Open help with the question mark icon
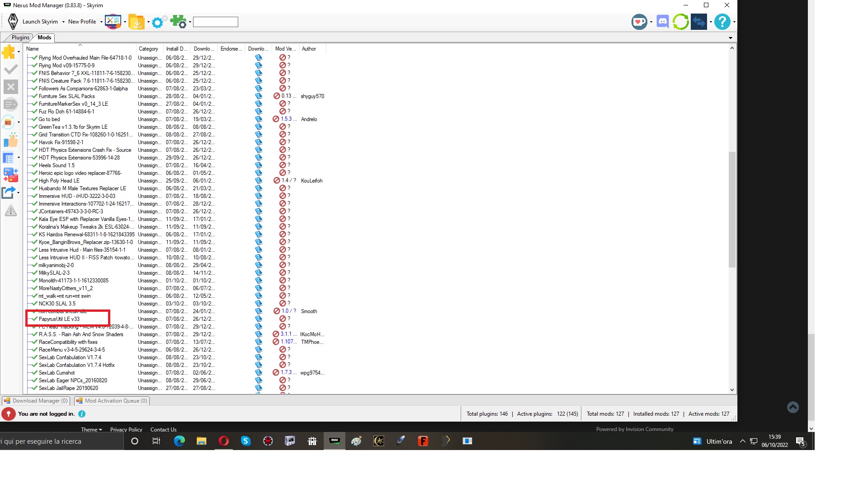The width and height of the screenshot is (868, 488). 722,21
